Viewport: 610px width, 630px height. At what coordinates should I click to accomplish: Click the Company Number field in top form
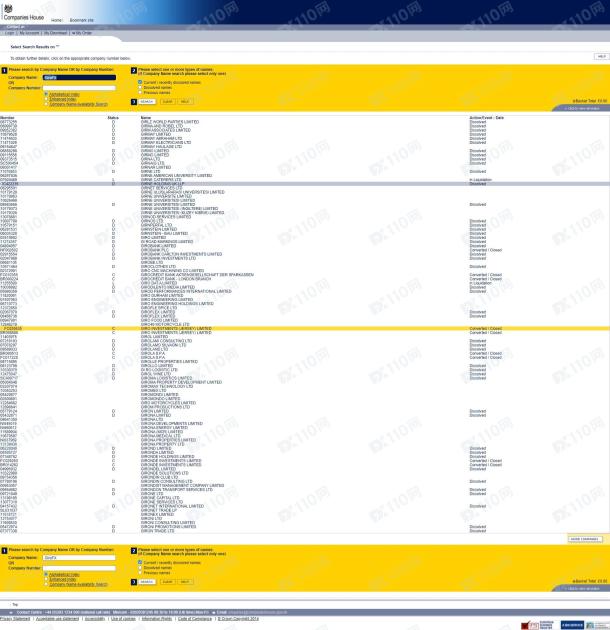pyautogui.click(x=79, y=88)
